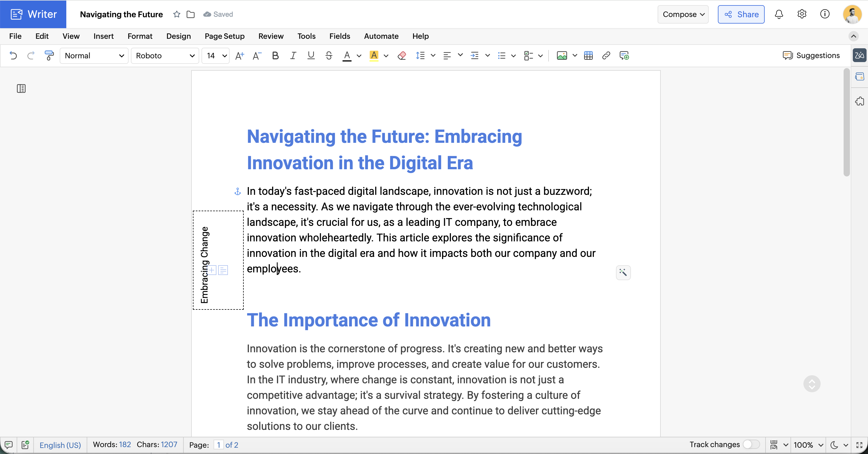Open the document outline panel icon
This screenshot has width=868, height=454.
point(21,89)
